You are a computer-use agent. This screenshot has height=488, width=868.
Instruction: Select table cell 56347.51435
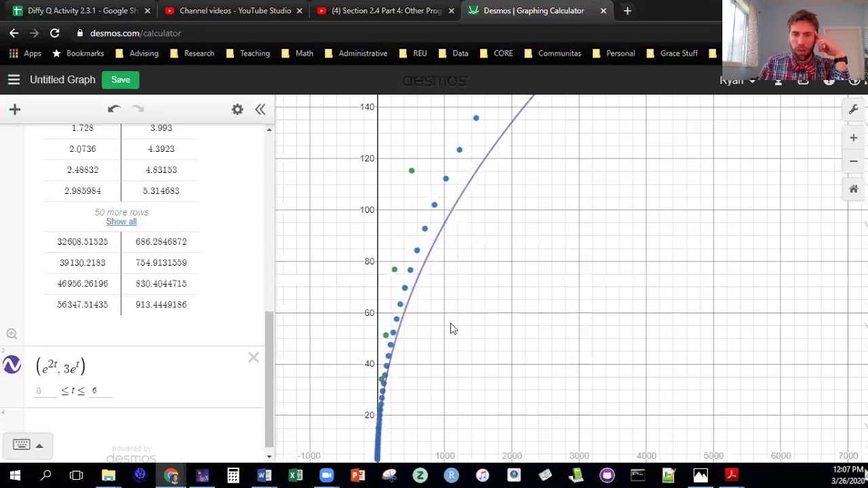click(x=82, y=304)
